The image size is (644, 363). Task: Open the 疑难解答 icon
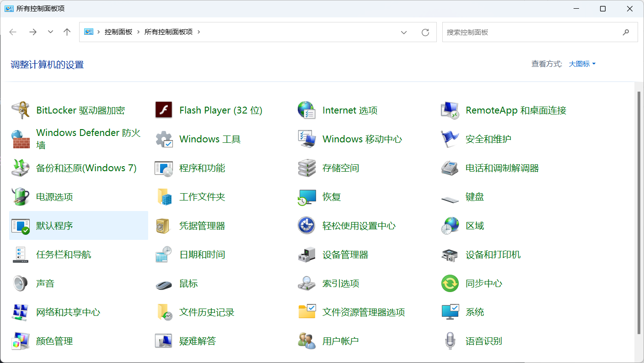164,341
